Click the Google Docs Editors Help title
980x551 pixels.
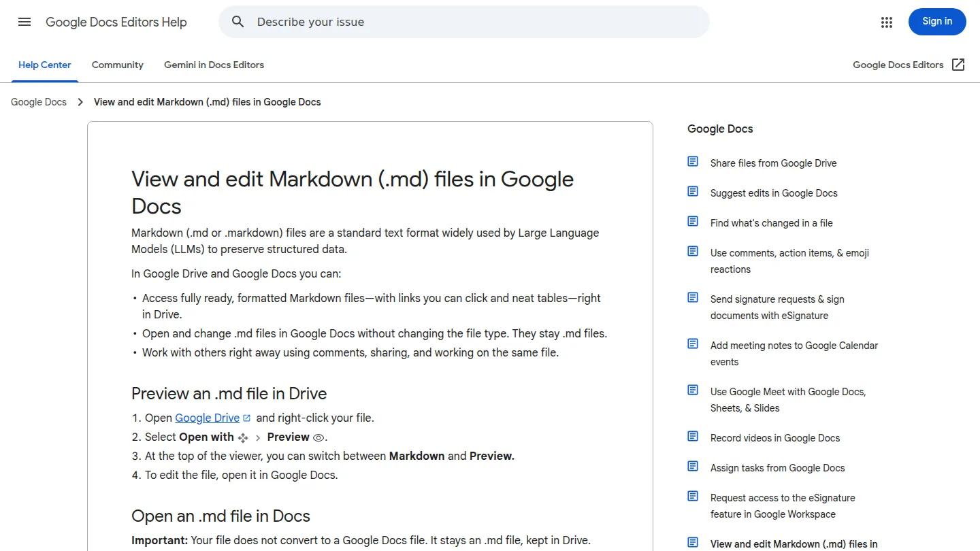click(x=116, y=22)
